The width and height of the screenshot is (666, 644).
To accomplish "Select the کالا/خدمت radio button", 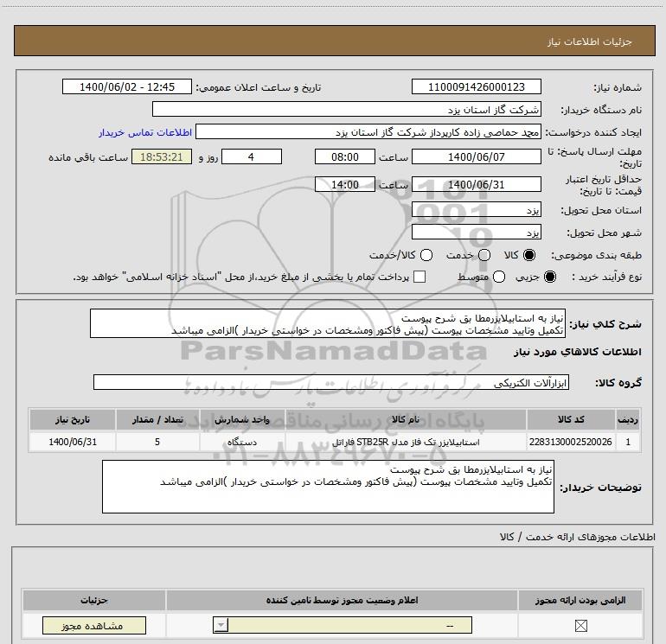I will click(426, 255).
